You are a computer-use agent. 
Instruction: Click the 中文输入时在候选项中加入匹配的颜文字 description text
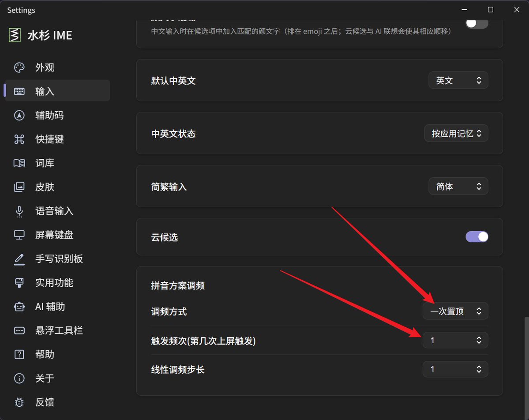point(301,31)
